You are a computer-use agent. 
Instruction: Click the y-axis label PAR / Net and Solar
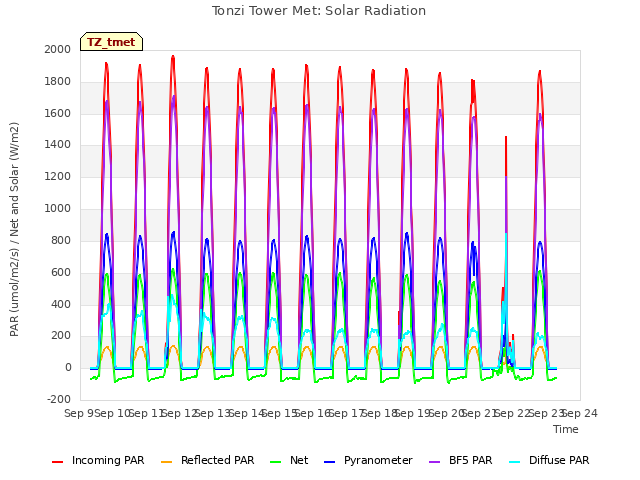coord(14,229)
